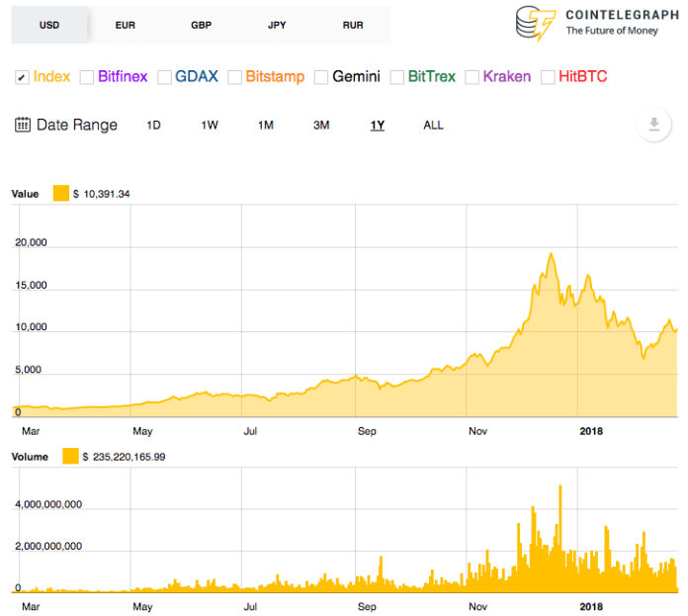Enable the Bitstamp checkbox
688x616 pixels.
[x=234, y=77]
